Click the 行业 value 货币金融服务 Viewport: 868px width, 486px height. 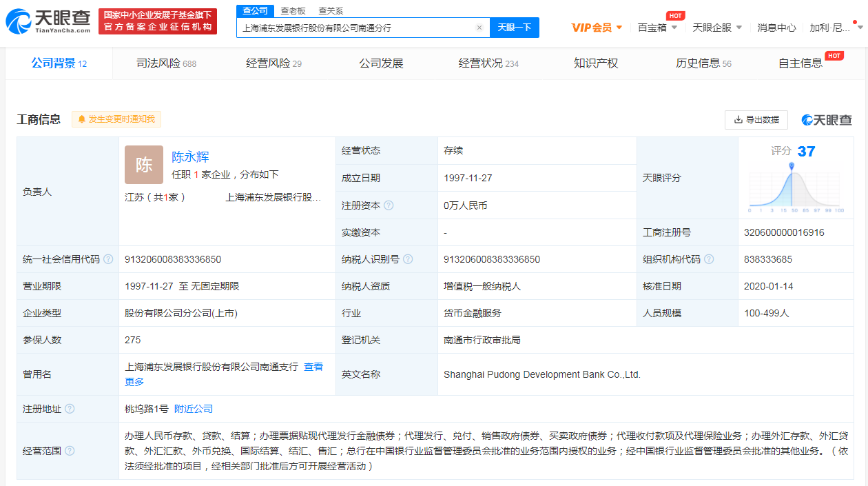pyautogui.click(x=473, y=313)
